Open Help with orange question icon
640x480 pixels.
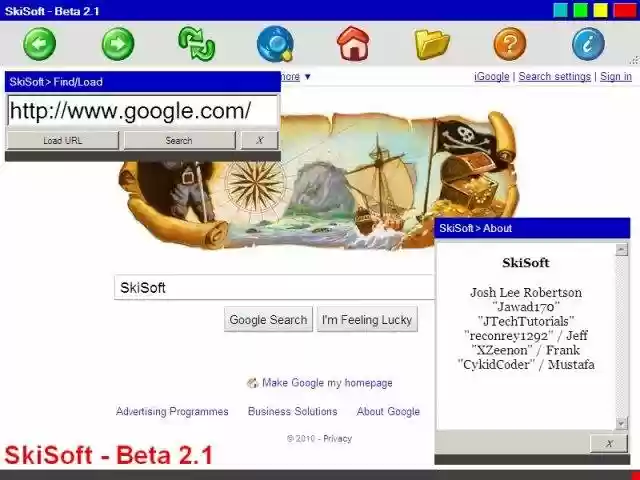[510, 44]
